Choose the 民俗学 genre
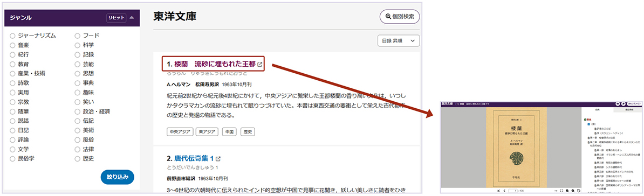Screen dimensions: 644x196 (13, 158)
